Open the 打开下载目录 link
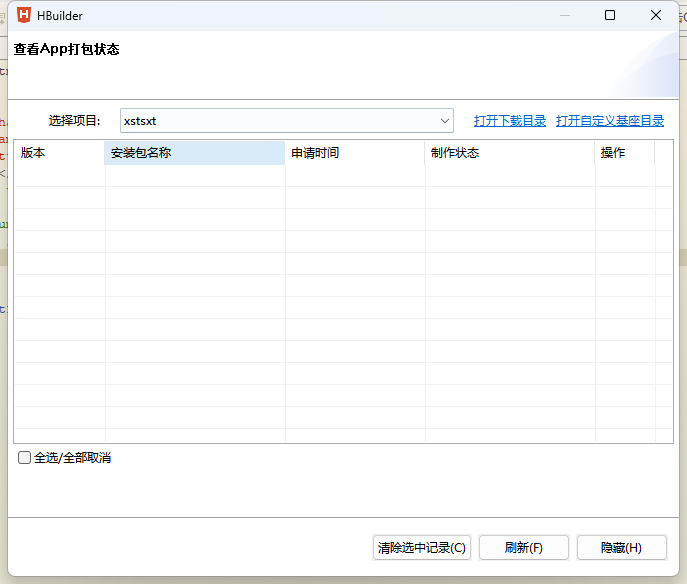Viewport: 687px width, 584px height. pyautogui.click(x=510, y=121)
